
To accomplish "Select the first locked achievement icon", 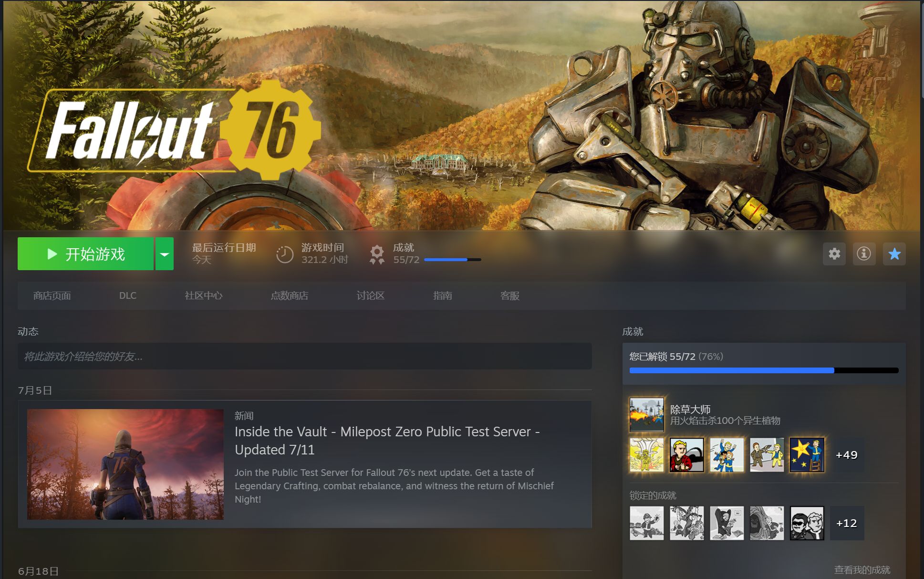I will coord(646,523).
